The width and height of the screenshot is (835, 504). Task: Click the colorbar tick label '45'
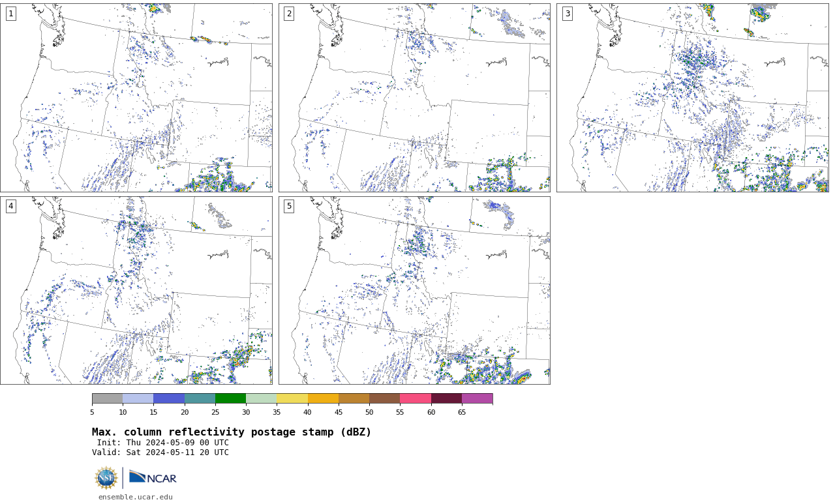339,413
